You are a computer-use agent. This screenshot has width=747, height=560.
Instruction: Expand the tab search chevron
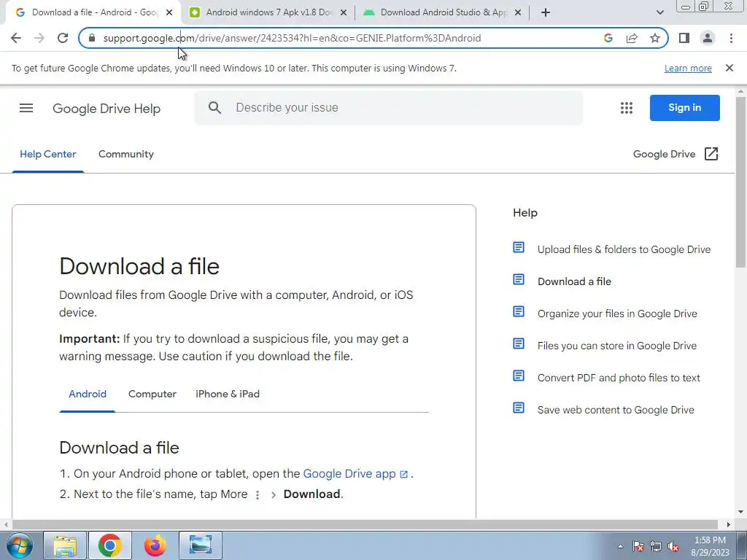[659, 12]
